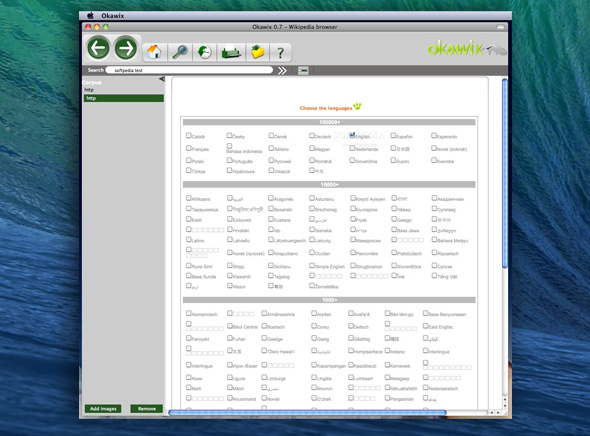
Task: Tick the Simple English checkbox
Action: pos(312,266)
